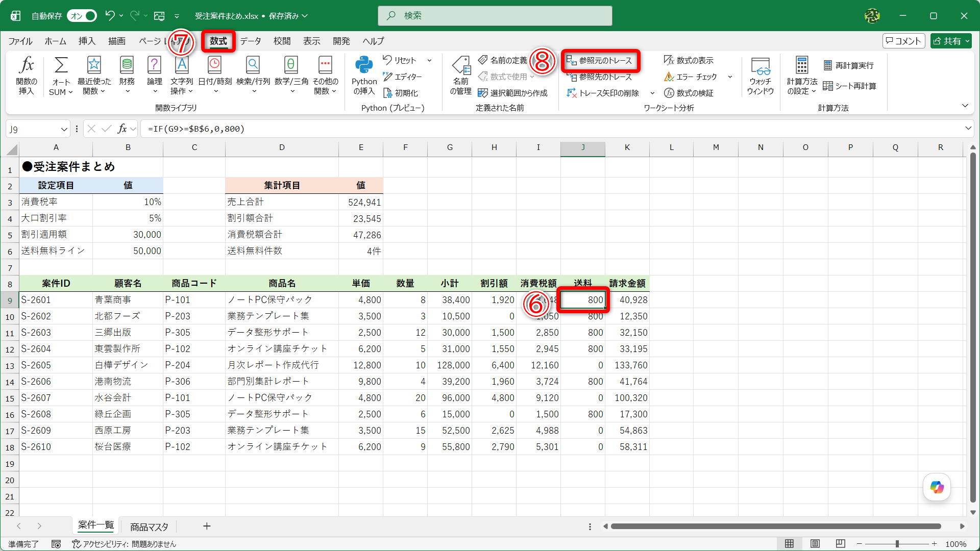Switch to the Data (データ) tab
The height and width of the screenshot is (551, 980).
coord(251,41)
